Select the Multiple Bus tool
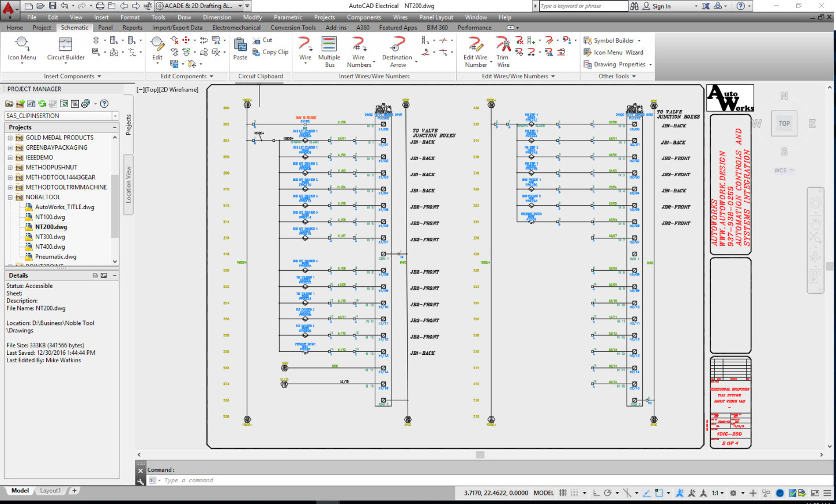The image size is (836, 504). point(329,52)
